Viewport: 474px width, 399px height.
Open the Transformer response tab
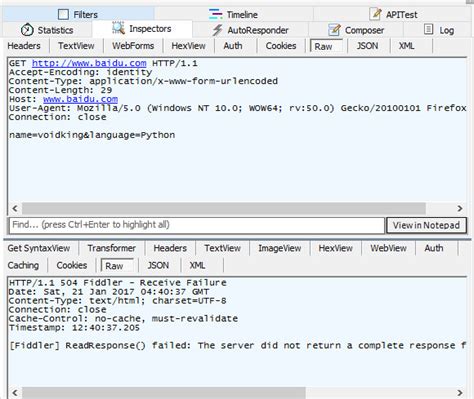point(112,248)
